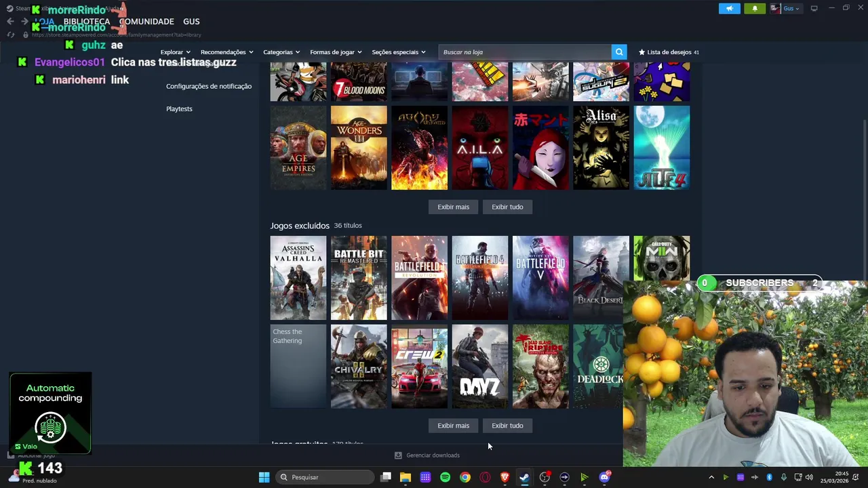
Task: Show hidden system tray icons chevron
Action: 711,477
